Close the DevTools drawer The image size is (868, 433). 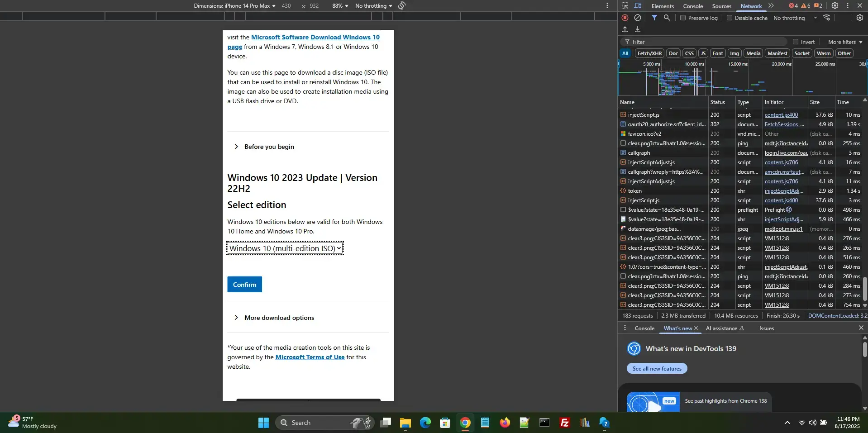[x=861, y=328]
